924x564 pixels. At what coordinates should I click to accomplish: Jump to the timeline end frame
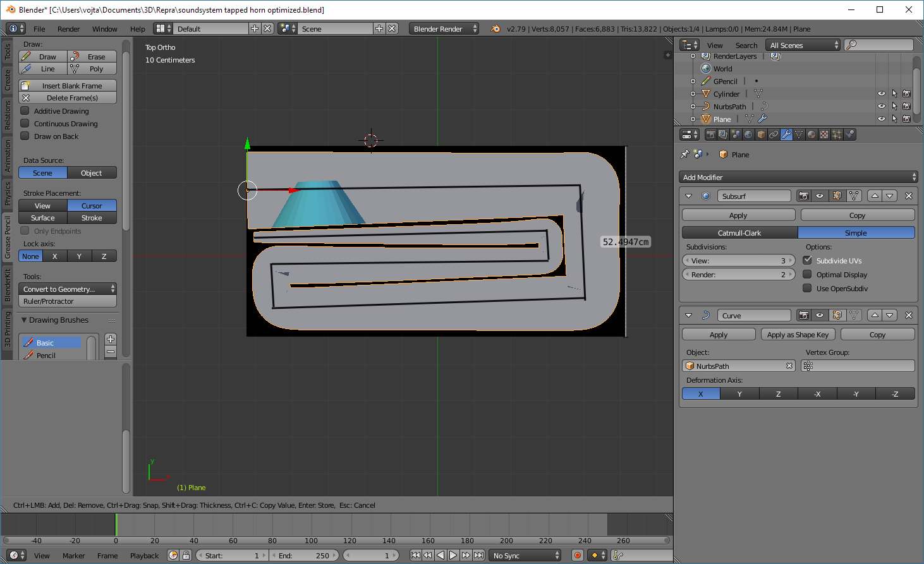[x=478, y=555]
